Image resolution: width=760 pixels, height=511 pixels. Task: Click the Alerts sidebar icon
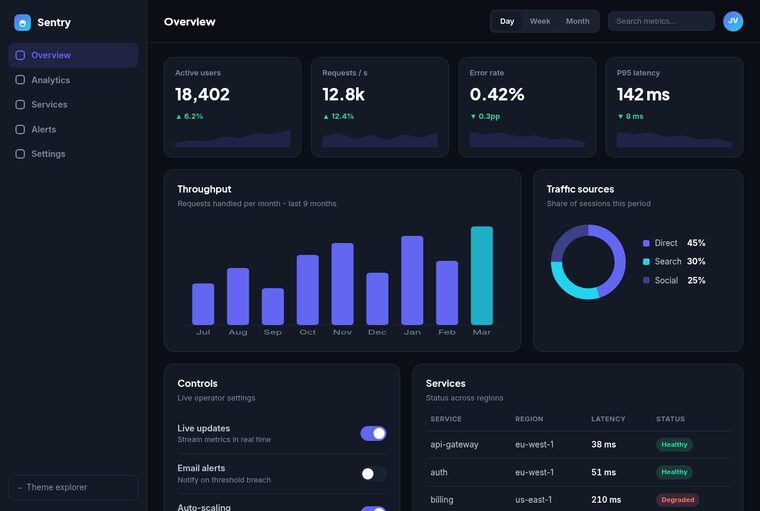pyautogui.click(x=20, y=129)
